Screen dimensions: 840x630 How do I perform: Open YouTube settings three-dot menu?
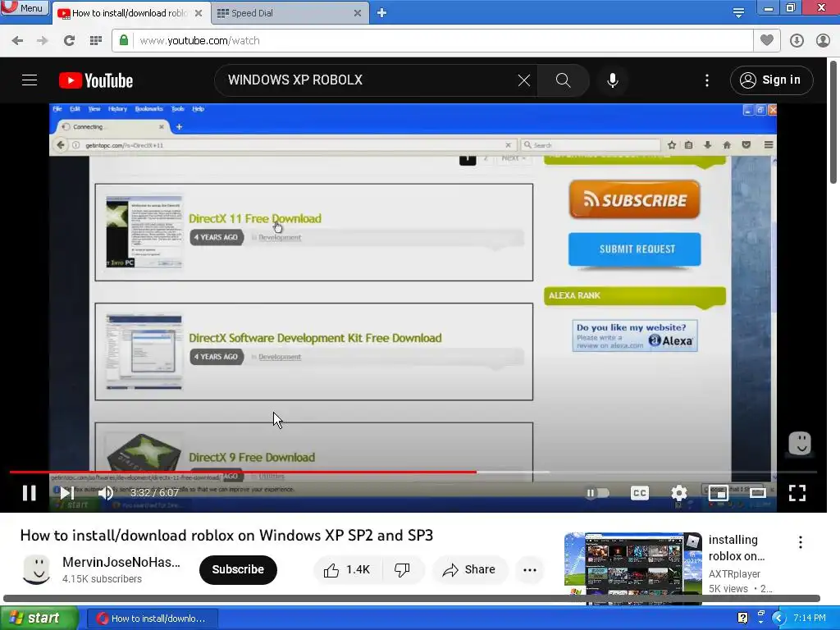[x=707, y=80]
